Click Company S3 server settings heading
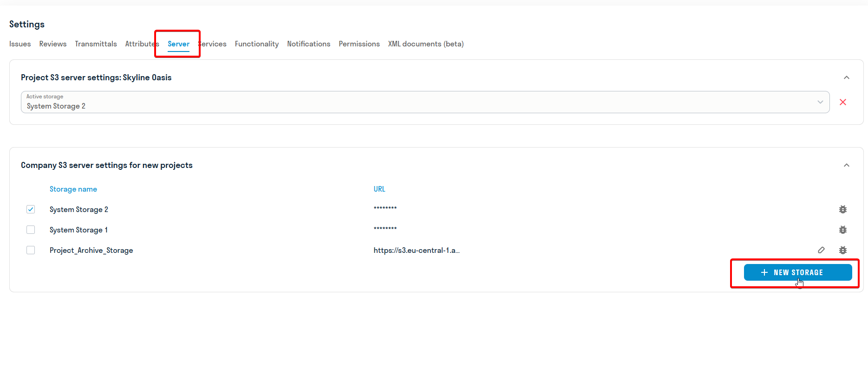This screenshot has height=367, width=868. [107, 165]
